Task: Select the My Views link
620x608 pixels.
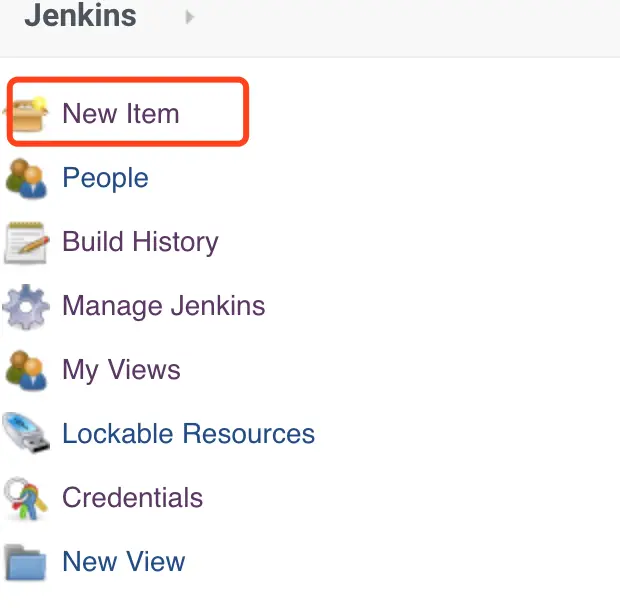Action: click(121, 370)
